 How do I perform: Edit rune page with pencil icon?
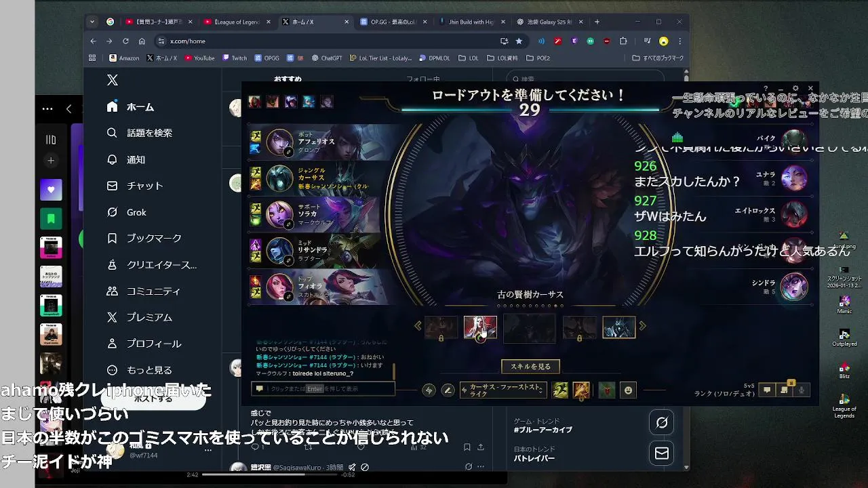pos(448,390)
